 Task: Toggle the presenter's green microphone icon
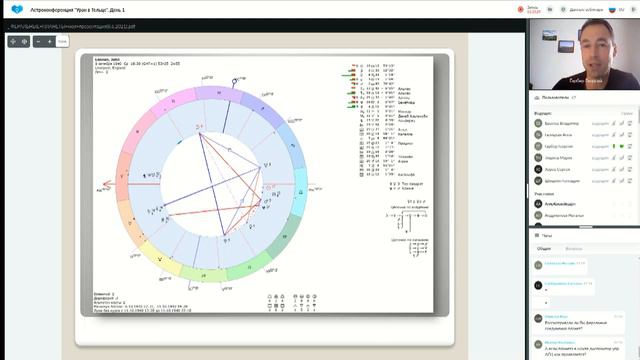tap(613, 146)
